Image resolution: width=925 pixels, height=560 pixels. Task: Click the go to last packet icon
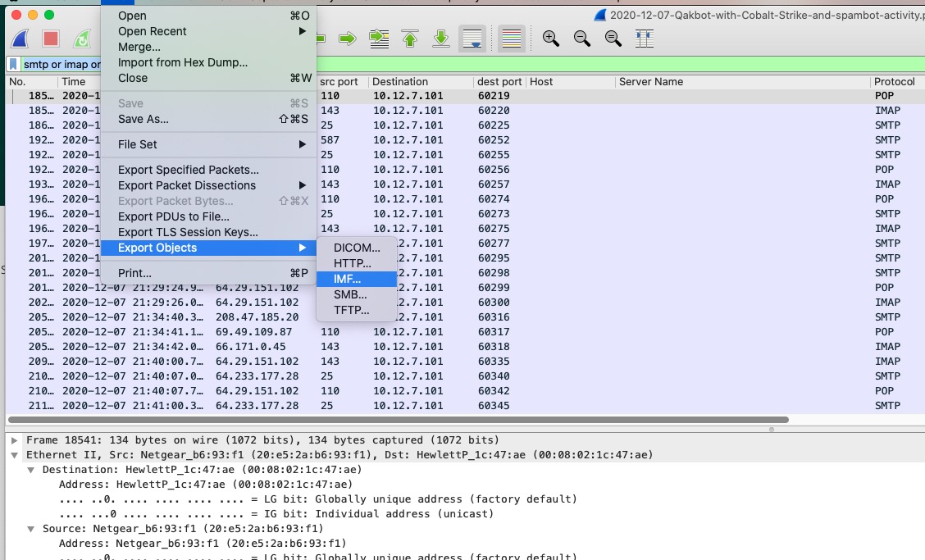tap(440, 39)
